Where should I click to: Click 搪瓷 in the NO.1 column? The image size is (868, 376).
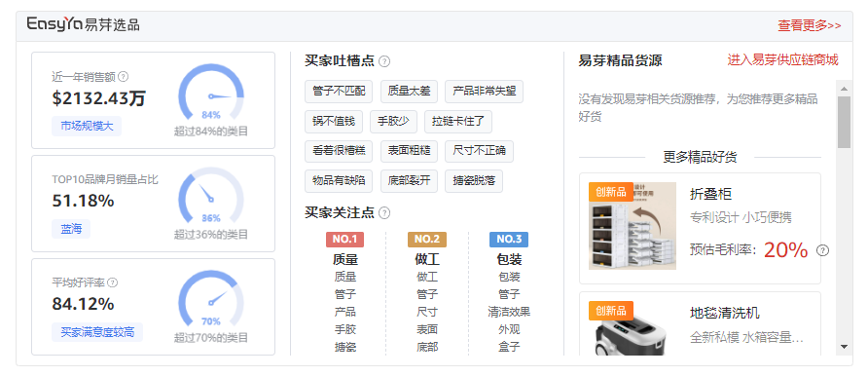(344, 347)
